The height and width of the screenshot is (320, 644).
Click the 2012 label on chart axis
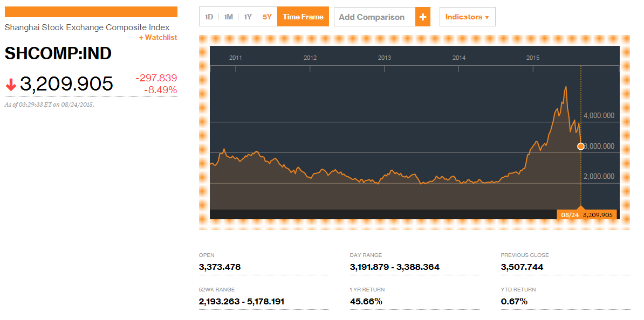point(310,58)
